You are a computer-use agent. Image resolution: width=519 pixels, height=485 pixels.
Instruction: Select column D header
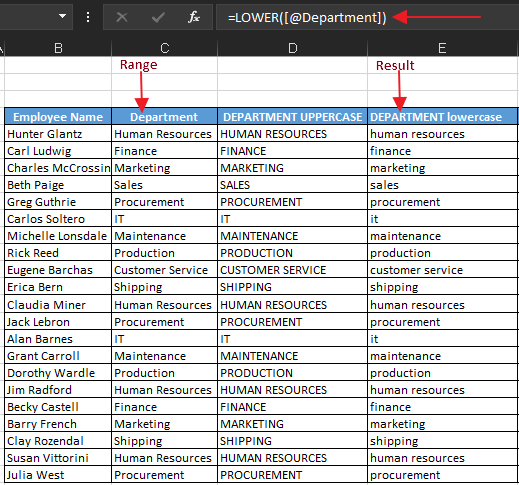click(x=292, y=48)
